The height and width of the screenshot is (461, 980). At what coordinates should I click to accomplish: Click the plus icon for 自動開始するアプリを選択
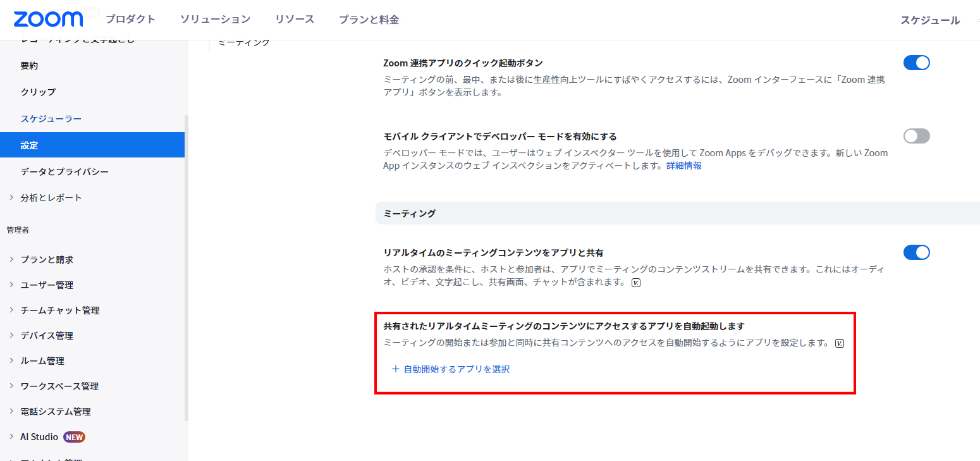396,369
